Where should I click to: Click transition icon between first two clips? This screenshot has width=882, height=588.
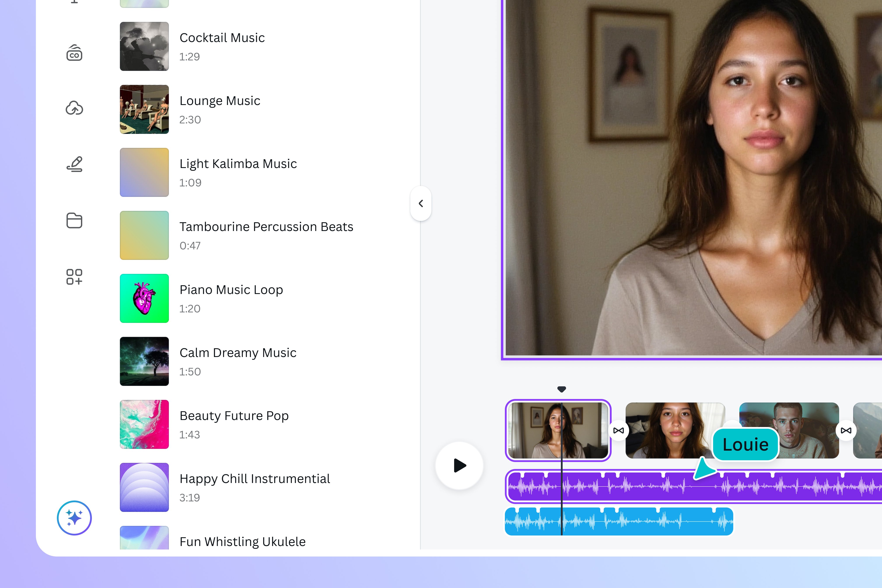[618, 430]
